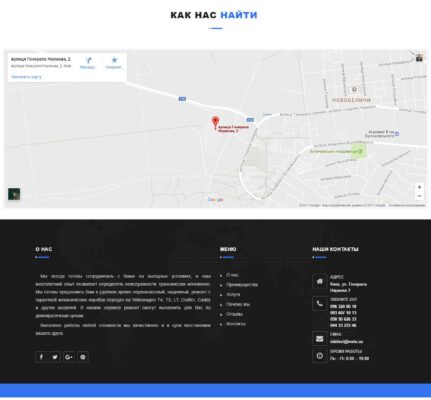Click the phone icon in contacts
431x400 pixels.
pos(320,303)
